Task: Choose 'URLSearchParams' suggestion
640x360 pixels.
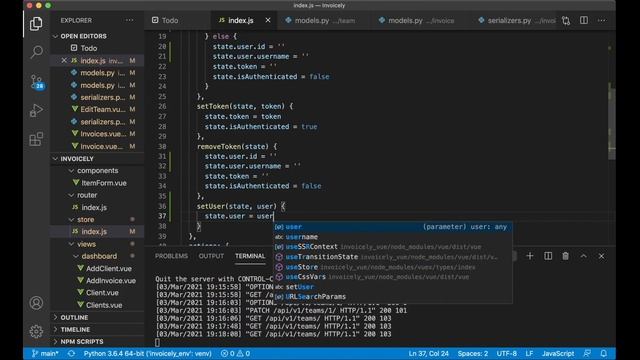Action: (x=393, y=297)
